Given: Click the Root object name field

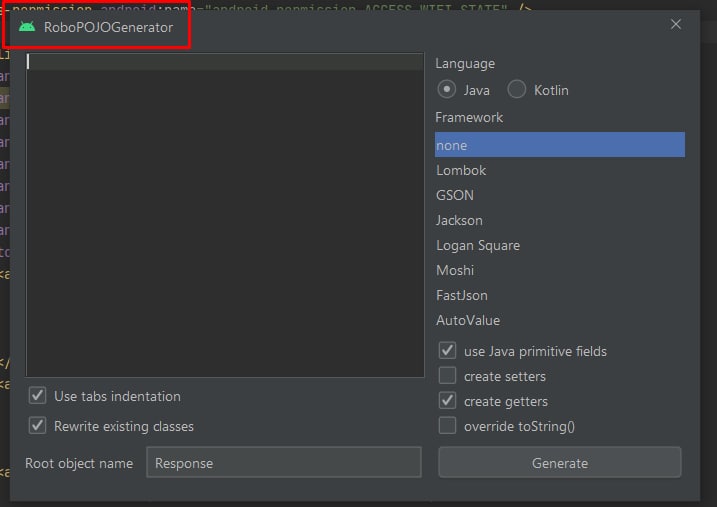Looking at the screenshot, I should click(x=284, y=463).
